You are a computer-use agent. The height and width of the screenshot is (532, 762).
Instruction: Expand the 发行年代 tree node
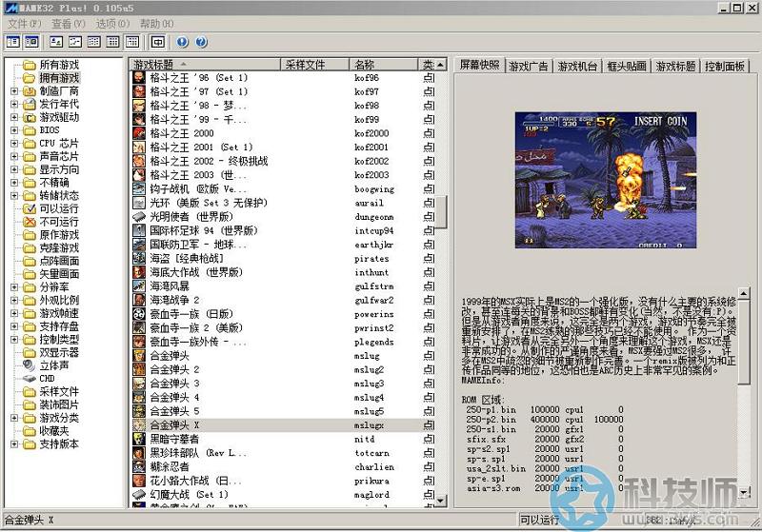(14, 105)
